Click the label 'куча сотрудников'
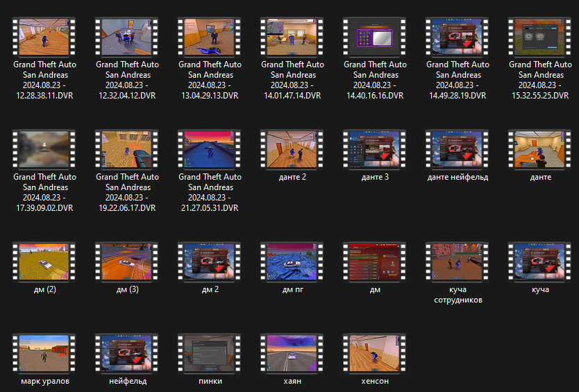Image resolution: width=579 pixels, height=392 pixels. [458, 295]
